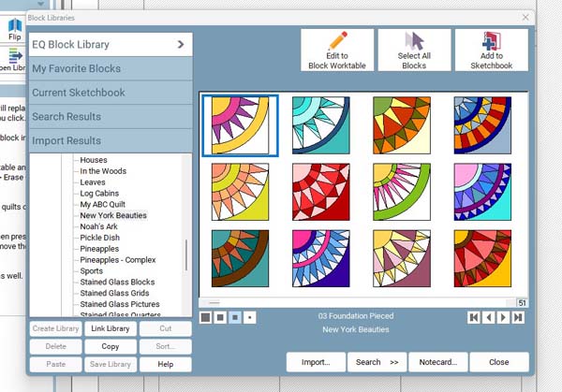Select Leaves category in tree
The height and width of the screenshot is (392, 562).
(x=93, y=182)
